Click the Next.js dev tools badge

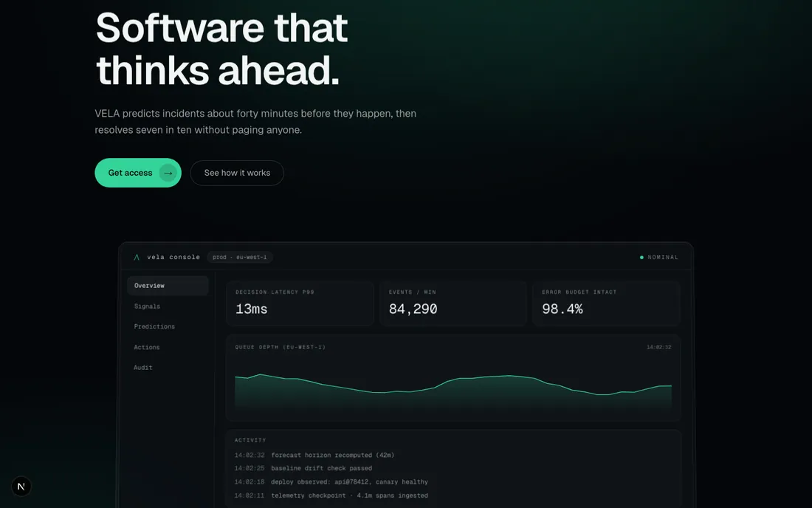coord(21,487)
